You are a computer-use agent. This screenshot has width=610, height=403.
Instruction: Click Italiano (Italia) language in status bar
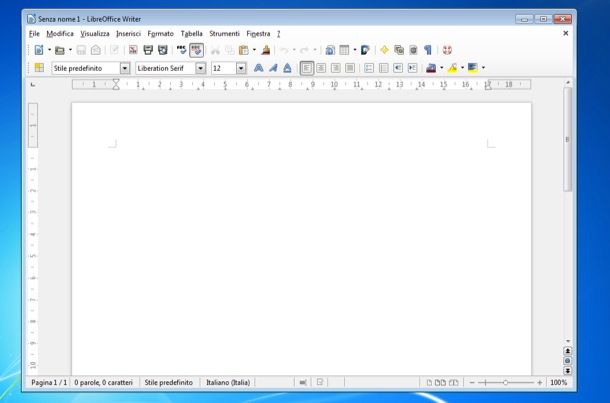(x=228, y=383)
